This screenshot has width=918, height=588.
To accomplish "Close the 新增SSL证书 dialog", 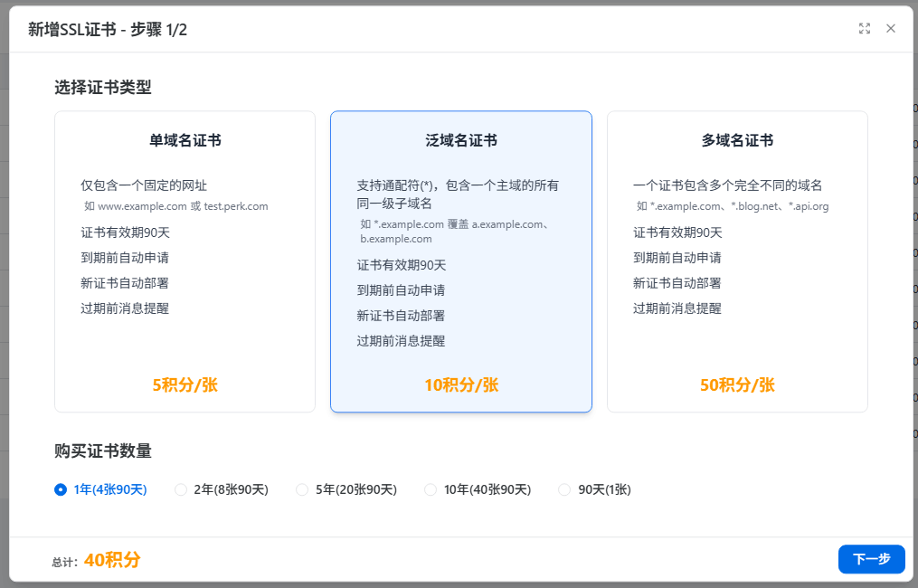I will [x=891, y=29].
